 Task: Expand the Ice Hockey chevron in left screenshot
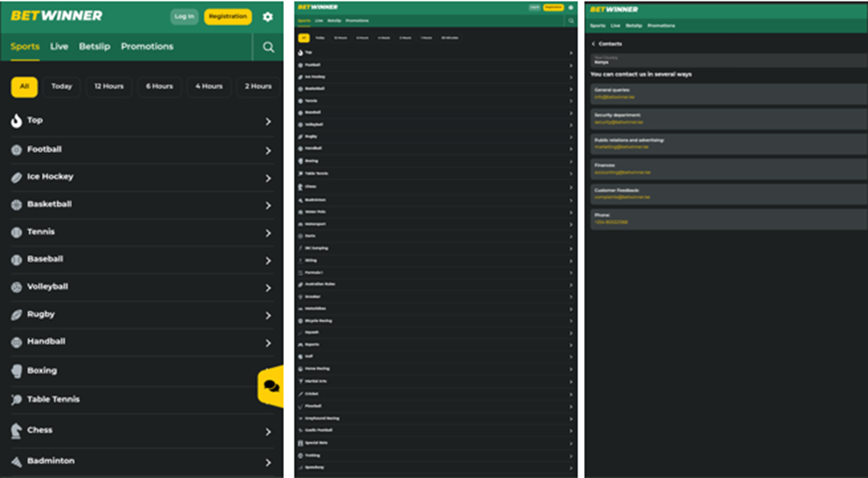click(269, 178)
